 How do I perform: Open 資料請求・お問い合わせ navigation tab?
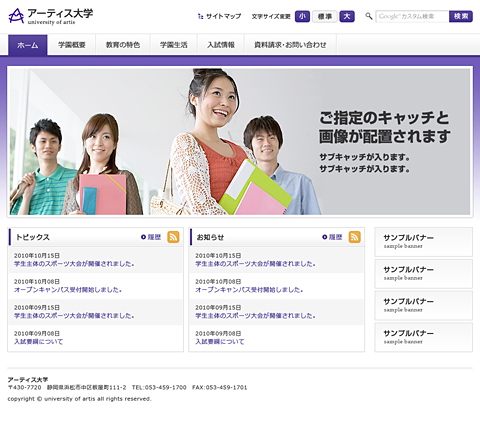pyautogui.click(x=290, y=45)
